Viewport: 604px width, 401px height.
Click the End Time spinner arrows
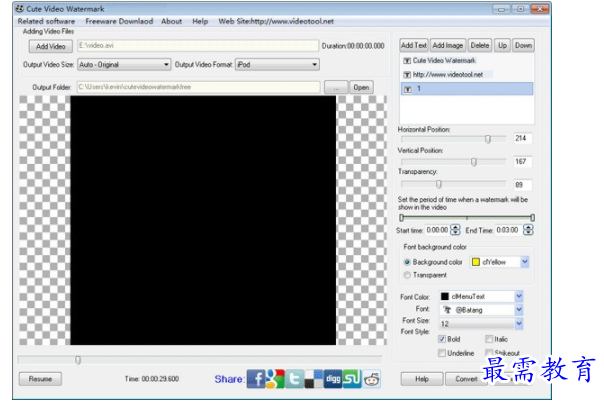[x=528, y=230]
